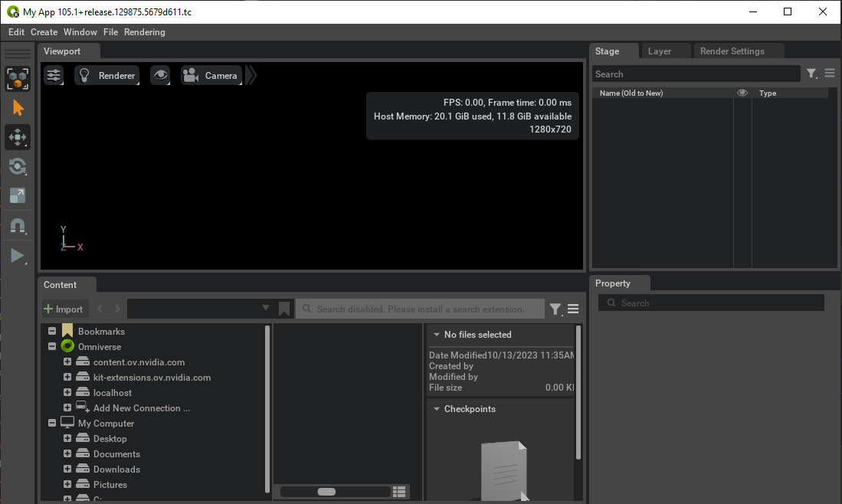Click the Type column header
This screenshot has width=842, height=504.
click(768, 93)
